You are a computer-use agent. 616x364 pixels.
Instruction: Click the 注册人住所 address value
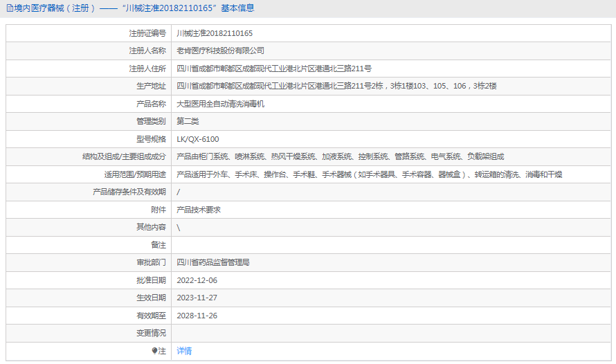point(274,69)
